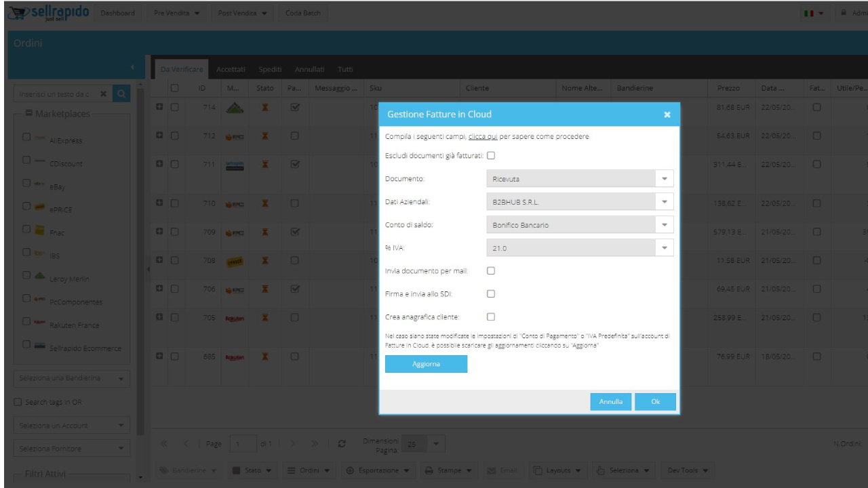Viewport: 868px width, 488px height.
Task: Click the Sellrapido marketplace logo in order 711
Action: (234, 166)
